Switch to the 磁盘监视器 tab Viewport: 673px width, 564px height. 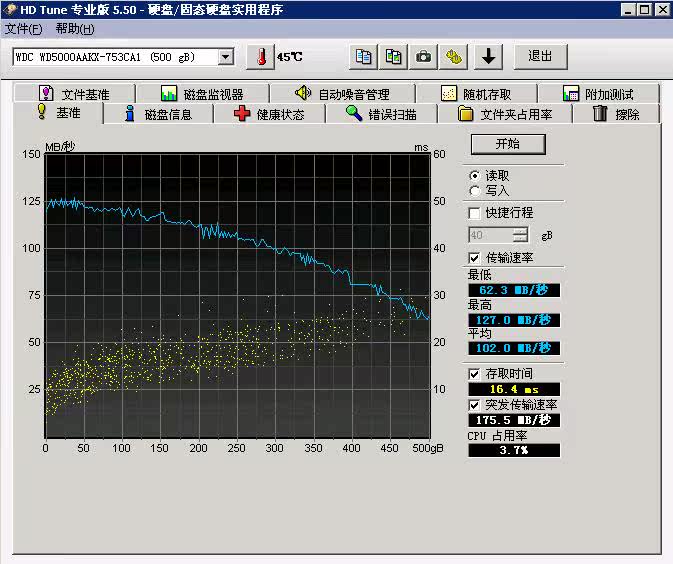pyautogui.click(x=202, y=94)
